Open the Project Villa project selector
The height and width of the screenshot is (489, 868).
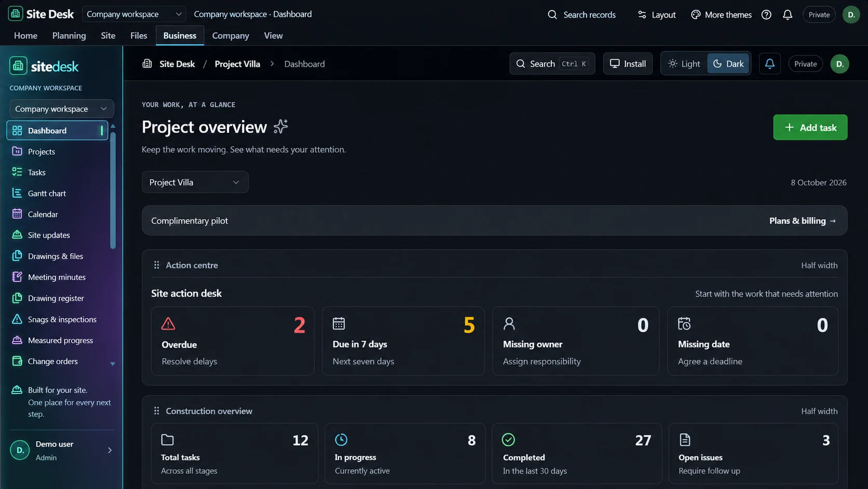point(195,182)
